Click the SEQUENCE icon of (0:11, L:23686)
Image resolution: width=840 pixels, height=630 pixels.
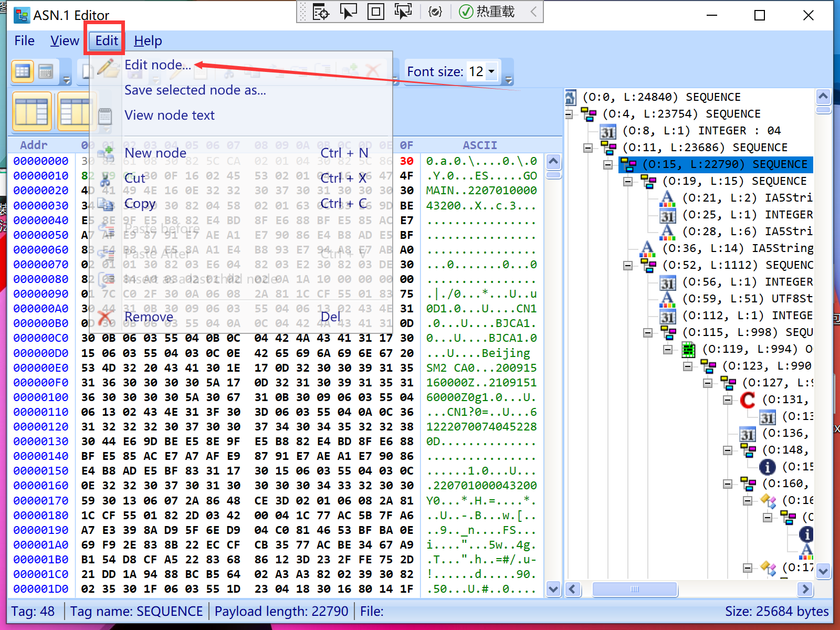pyautogui.click(x=608, y=148)
